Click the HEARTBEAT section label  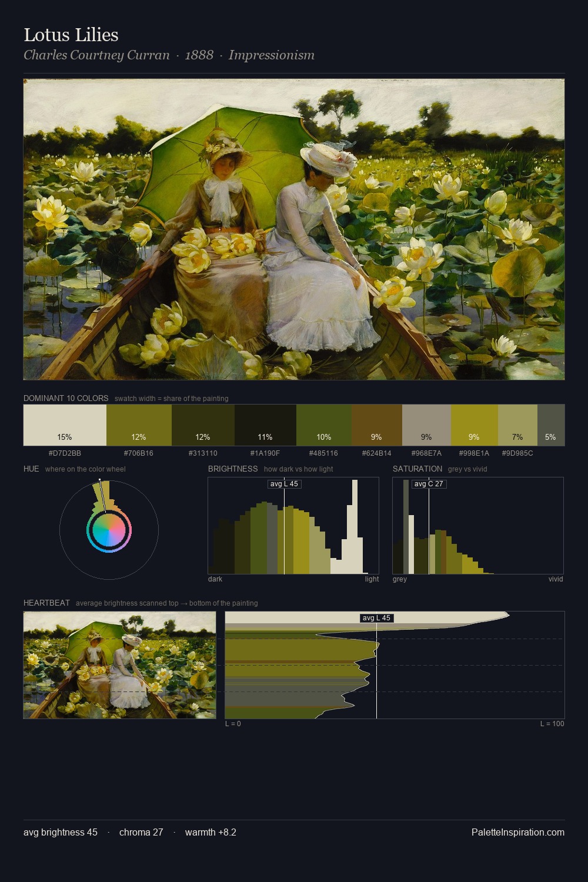coord(46,603)
